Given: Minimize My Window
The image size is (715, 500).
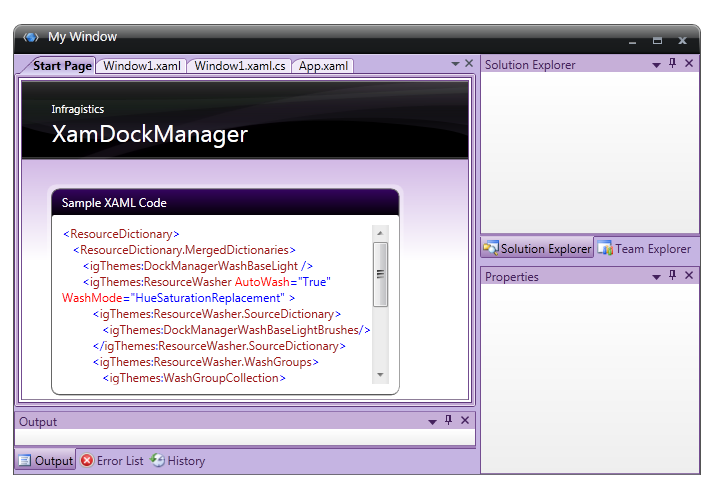Looking at the screenshot, I should (x=632, y=41).
